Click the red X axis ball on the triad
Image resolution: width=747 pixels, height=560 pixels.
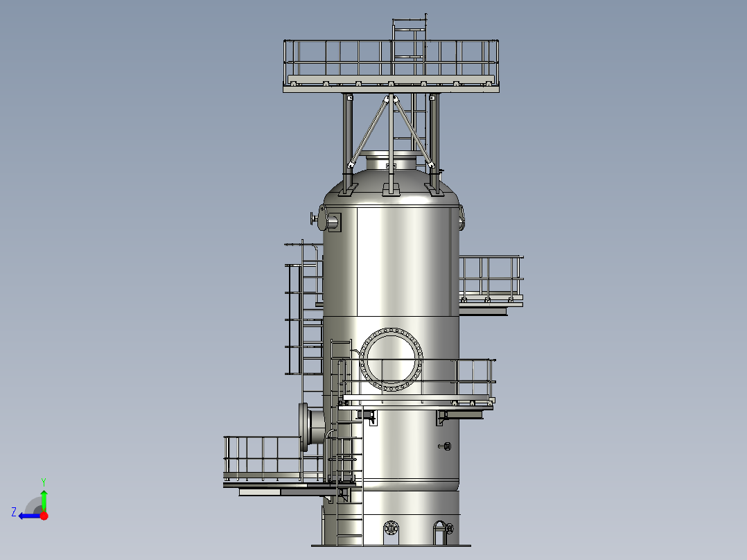(44, 516)
